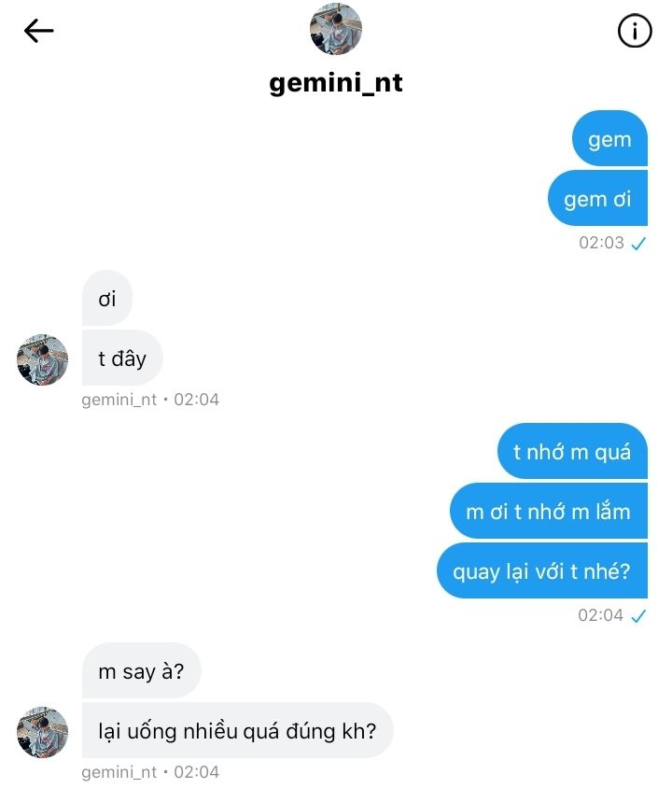Open conversation info icon

[635, 31]
